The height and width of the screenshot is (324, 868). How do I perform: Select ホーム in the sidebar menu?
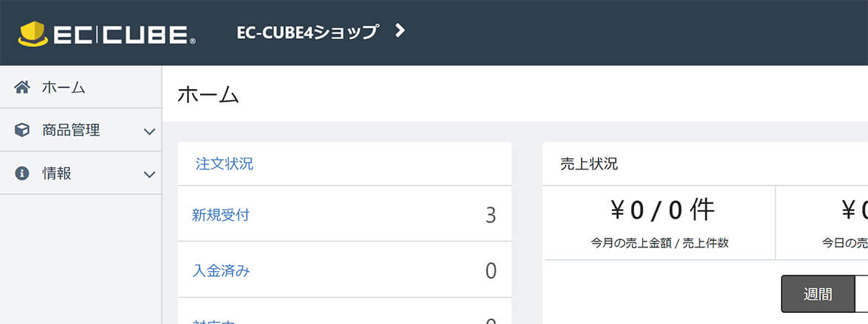81,87
